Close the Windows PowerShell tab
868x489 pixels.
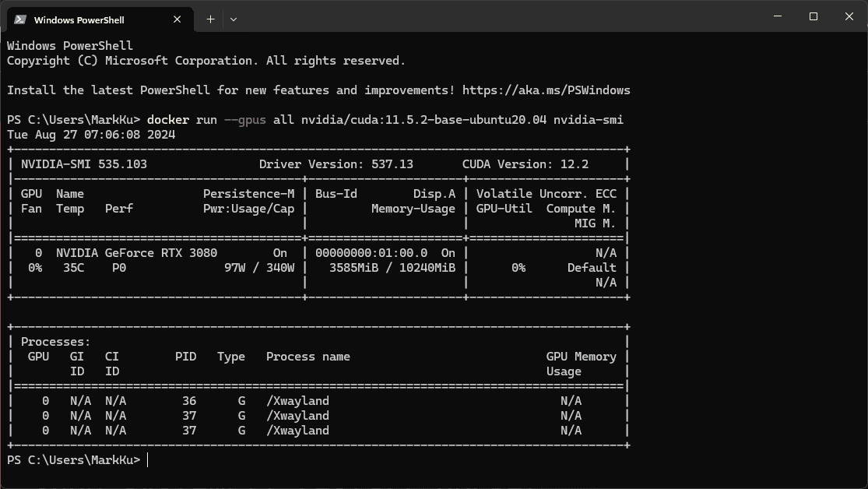[x=180, y=19]
